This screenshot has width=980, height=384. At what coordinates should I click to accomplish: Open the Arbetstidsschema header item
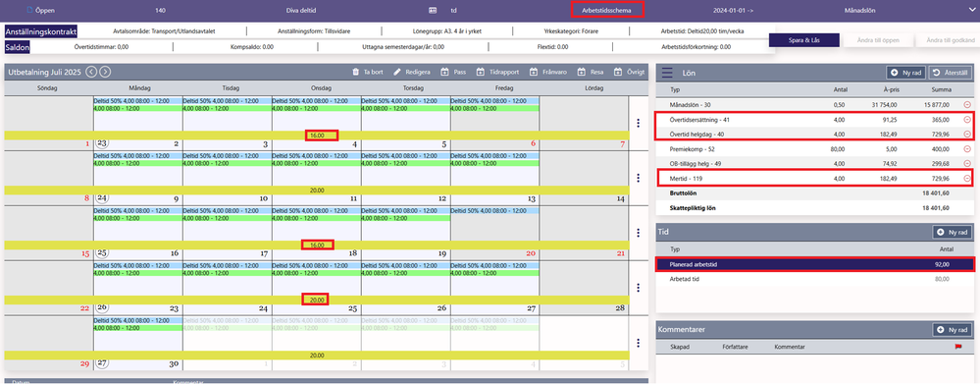click(x=606, y=11)
